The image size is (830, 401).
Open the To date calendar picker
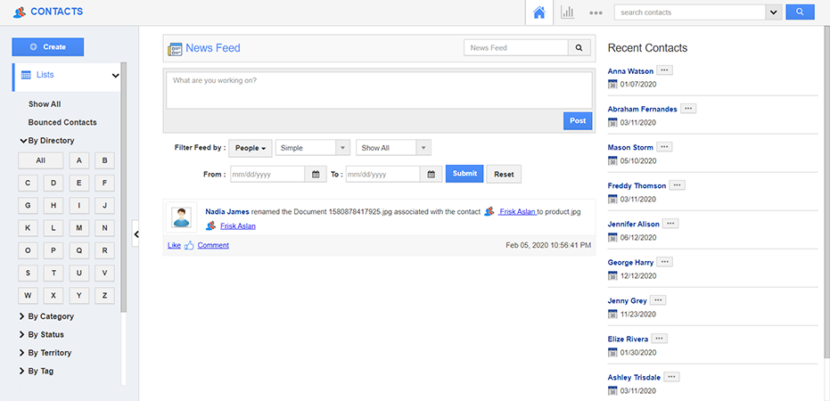click(x=432, y=174)
